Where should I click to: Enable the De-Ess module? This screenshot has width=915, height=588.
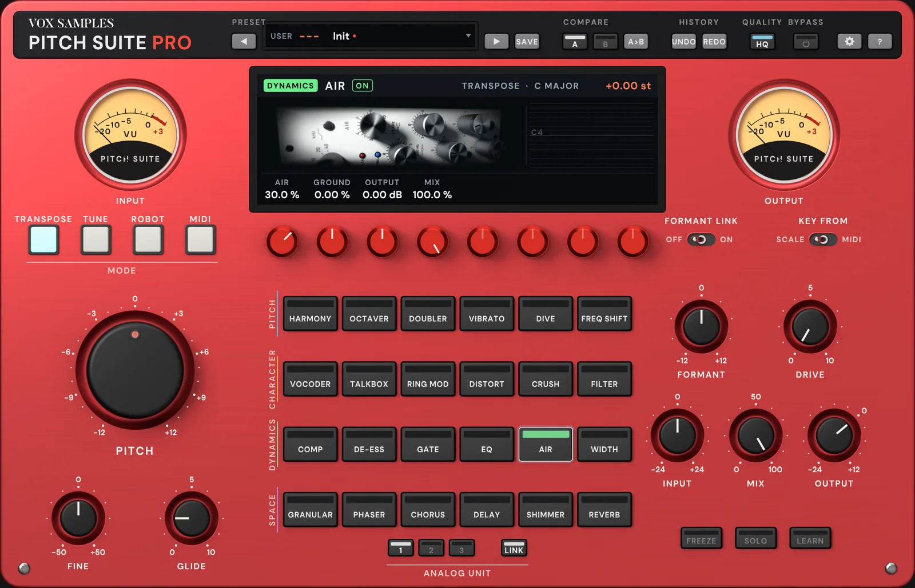369,444
